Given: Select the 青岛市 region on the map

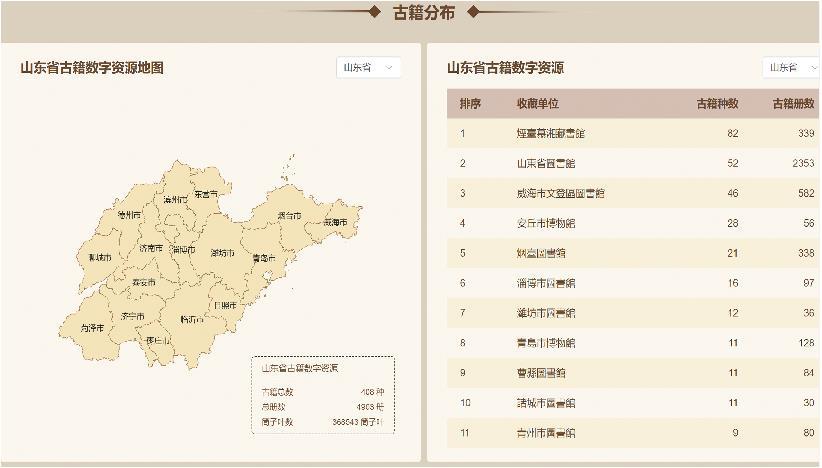Looking at the screenshot, I should (x=264, y=258).
